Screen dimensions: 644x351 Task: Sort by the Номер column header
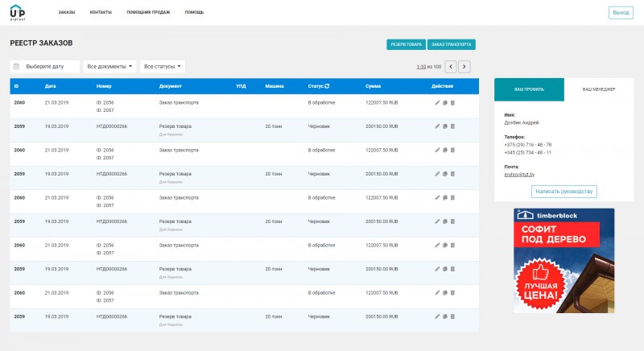click(104, 86)
